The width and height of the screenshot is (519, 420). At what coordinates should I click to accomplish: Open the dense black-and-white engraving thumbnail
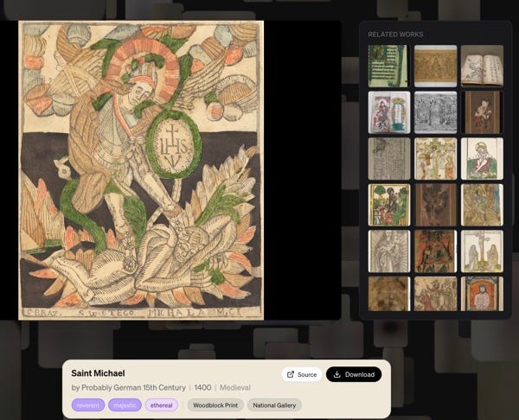(x=436, y=112)
